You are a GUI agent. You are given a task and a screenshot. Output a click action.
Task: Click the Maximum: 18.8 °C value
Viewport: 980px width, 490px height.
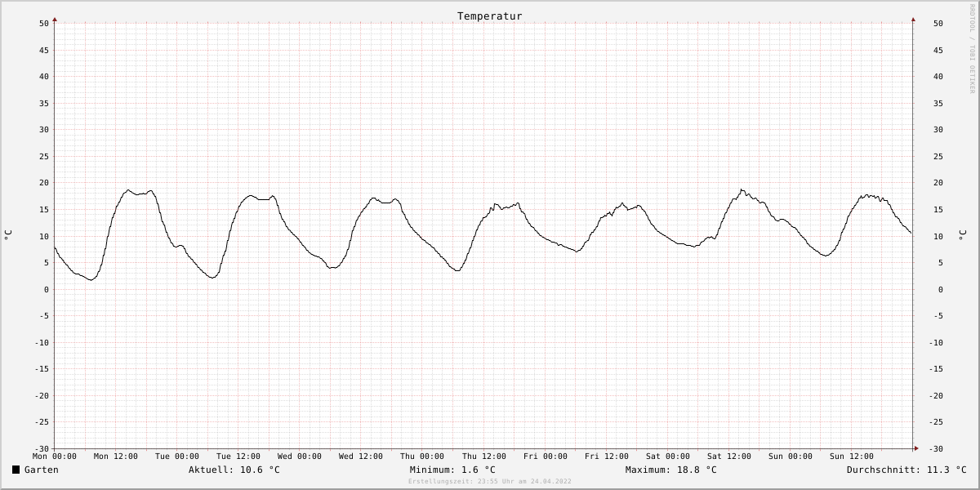coord(670,470)
